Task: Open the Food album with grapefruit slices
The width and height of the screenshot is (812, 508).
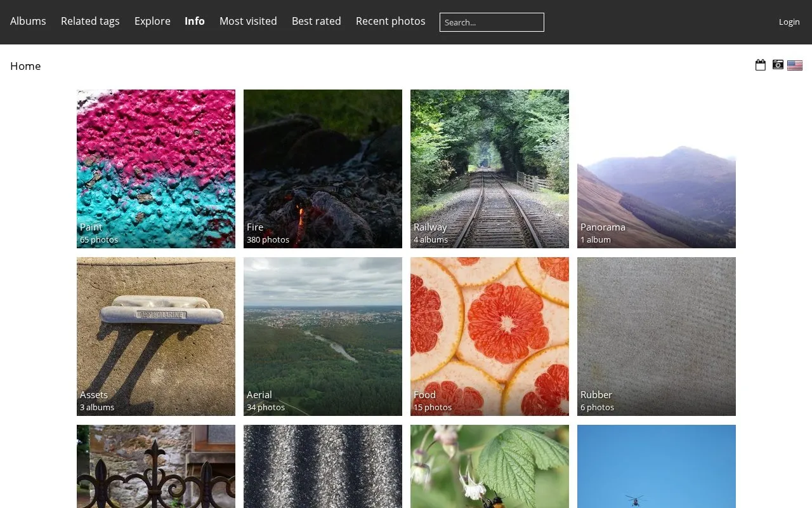Action: [490, 337]
